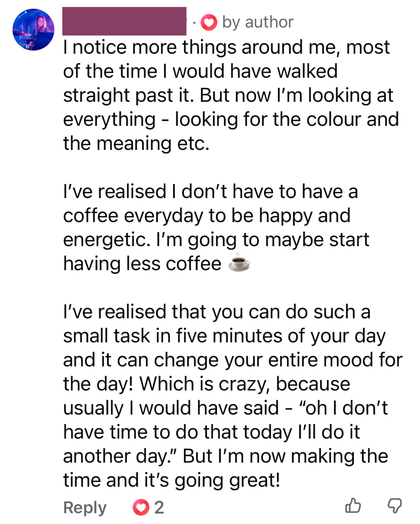The width and height of the screenshot is (420, 524).
Task: Toggle the red heart reaction
Action: (x=141, y=507)
